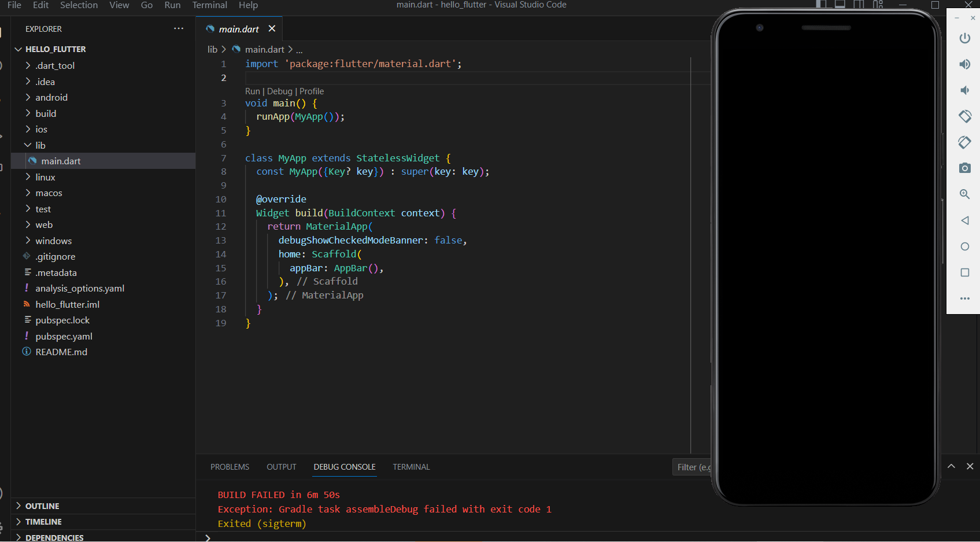Click the debug console input prompt chevron
Screen dimensions: 980x542
pyautogui.click(x=208, y=537)
